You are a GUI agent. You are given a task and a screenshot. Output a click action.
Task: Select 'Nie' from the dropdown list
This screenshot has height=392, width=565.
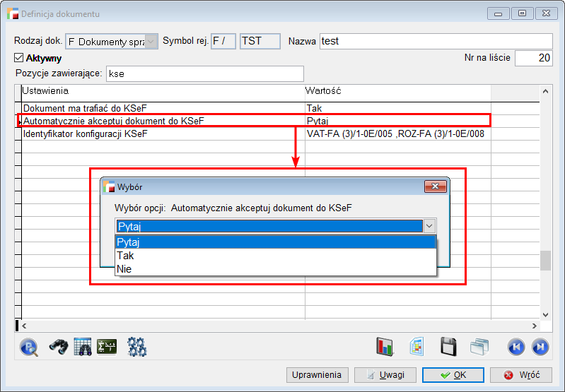(124, 269)
